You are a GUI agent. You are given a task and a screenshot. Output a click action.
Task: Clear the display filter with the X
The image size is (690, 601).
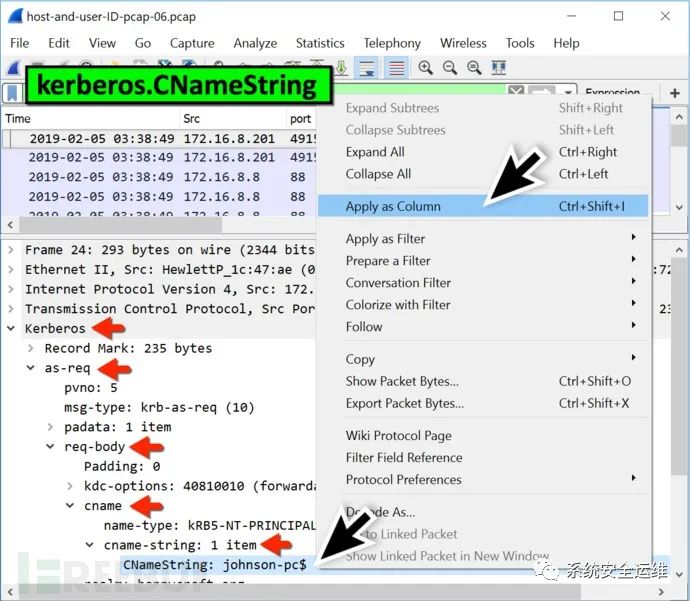(516, 92)
